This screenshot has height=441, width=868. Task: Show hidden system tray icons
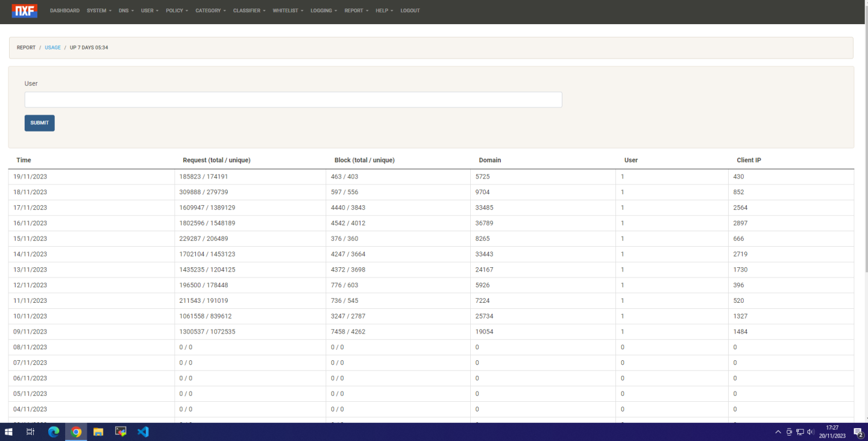(778, 432)
